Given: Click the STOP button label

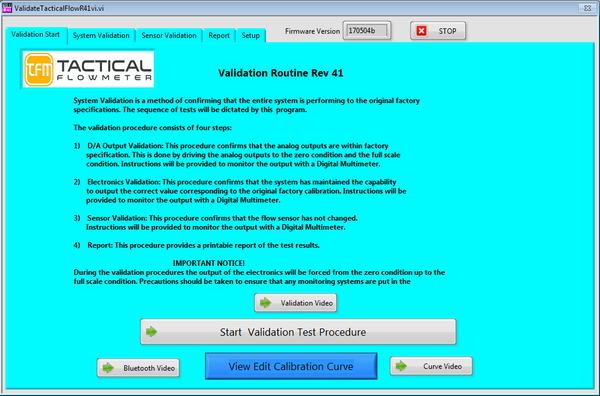Looking at the screenshot, I should pos(447,31).
